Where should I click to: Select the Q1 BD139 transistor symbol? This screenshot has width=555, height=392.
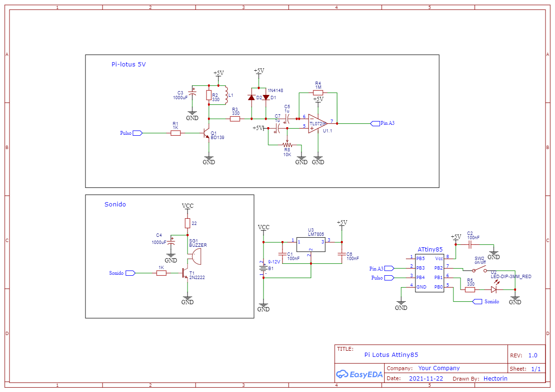pyautogui.click(x=206, y=134)
